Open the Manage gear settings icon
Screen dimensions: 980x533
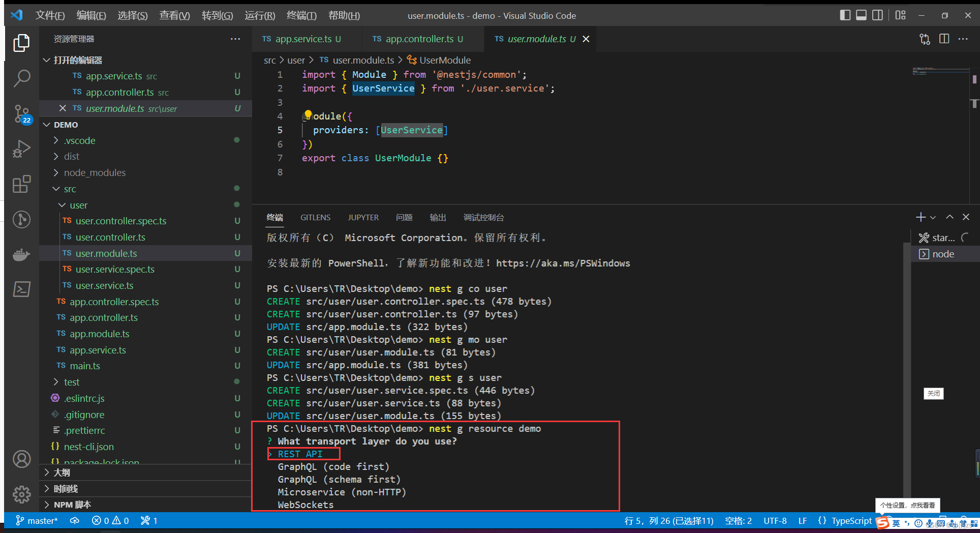pyautogui.click(x=21, y=494)
